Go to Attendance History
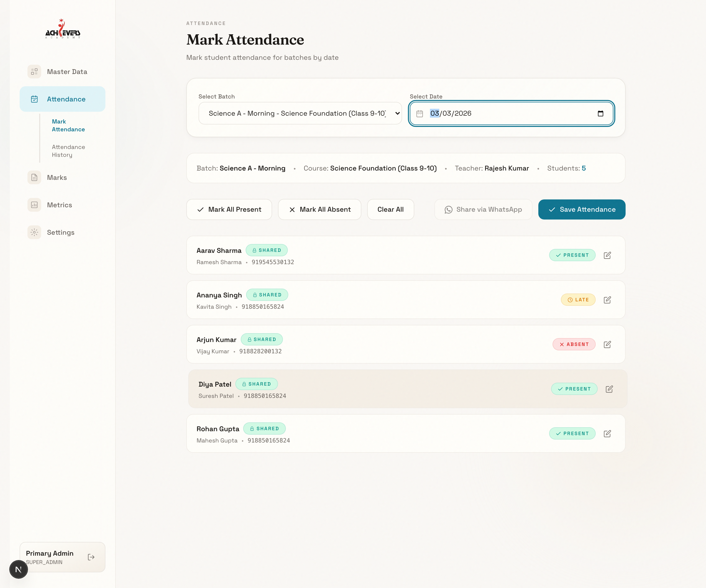Screen dimensions: 706x588 [x=68, y=151]
